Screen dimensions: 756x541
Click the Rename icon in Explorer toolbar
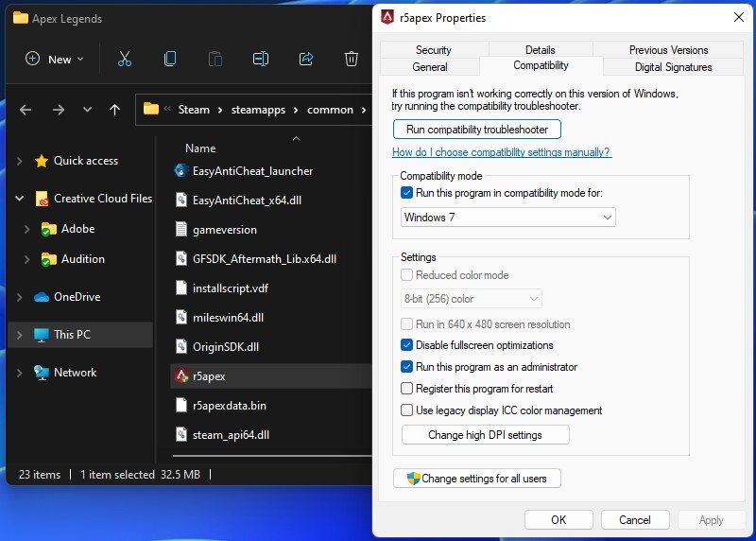pyautogui.click(x=261, y=59)
